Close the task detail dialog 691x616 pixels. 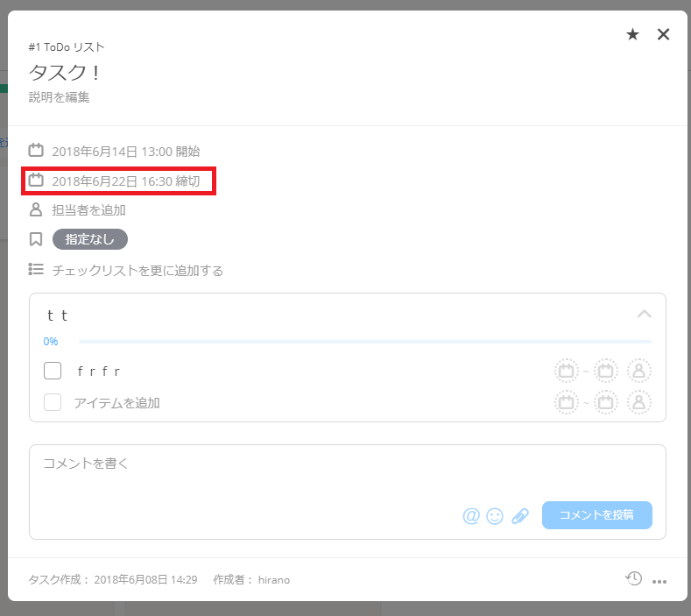[x=663, y=34]
